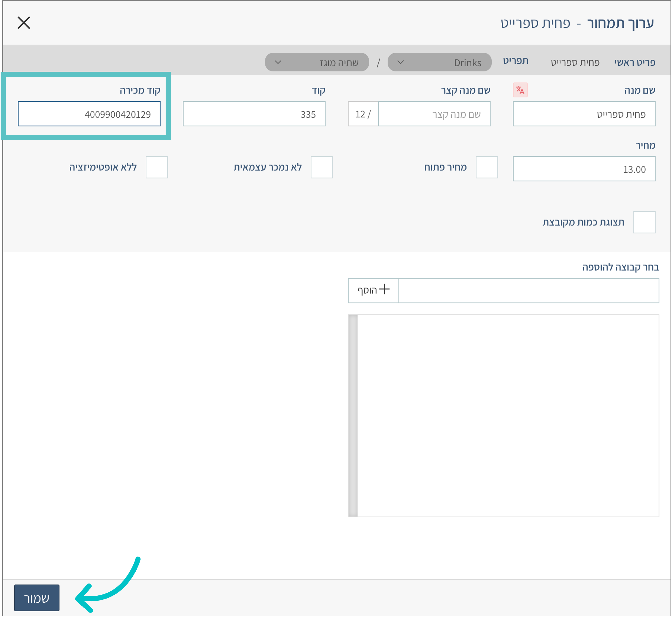Toggle the לא נמכר עצמאית checkbox

click(322, 167)
